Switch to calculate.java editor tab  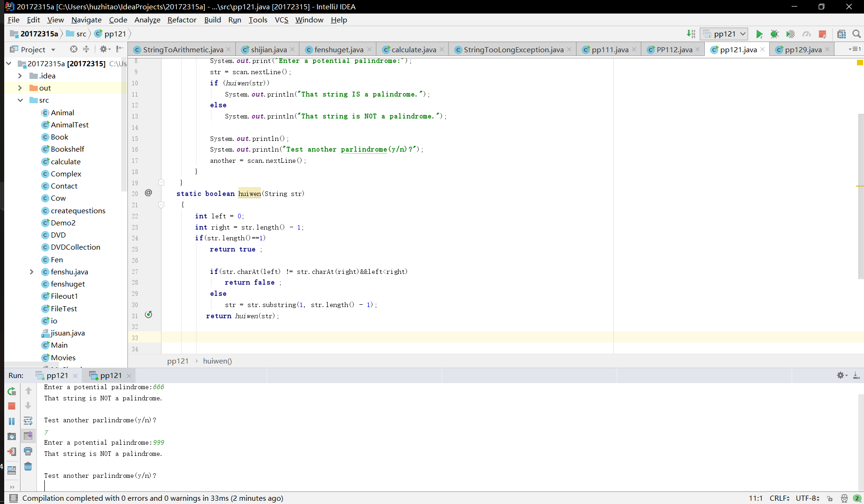[414, 49]
